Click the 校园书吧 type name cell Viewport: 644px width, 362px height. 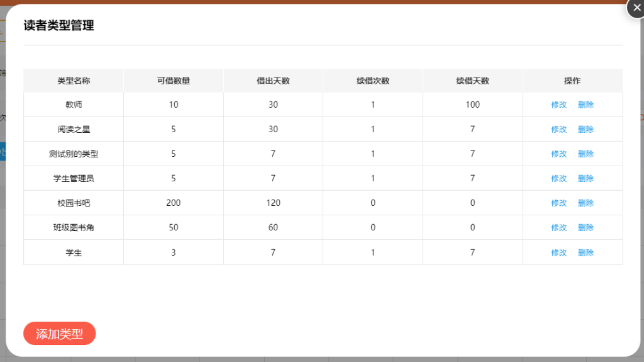click(74, 203)
